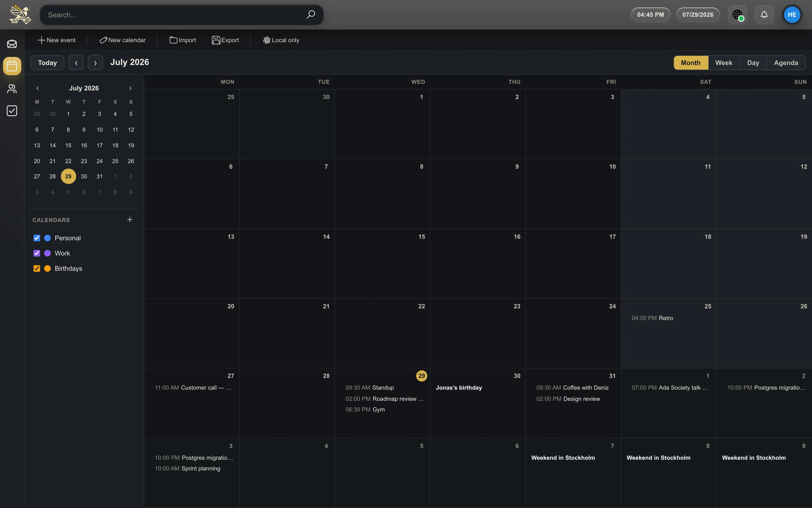Go to next month in main view
The width and height of the screenshot is (812, 508).
tap(95, 63)
